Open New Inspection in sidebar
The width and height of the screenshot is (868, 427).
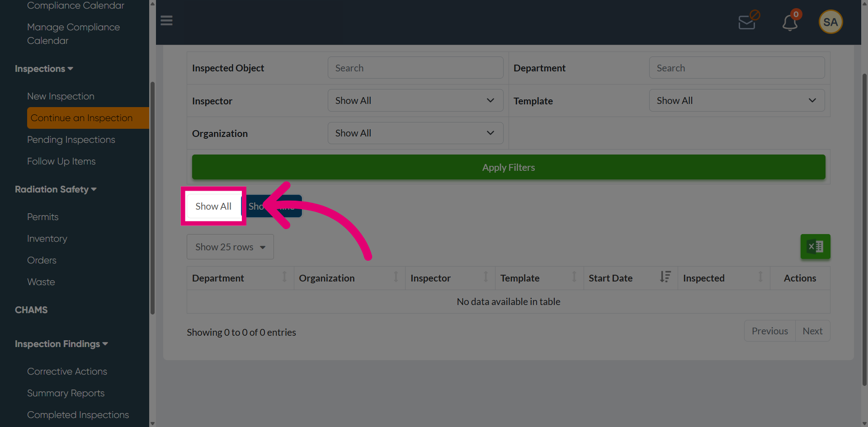coord(61,96)
